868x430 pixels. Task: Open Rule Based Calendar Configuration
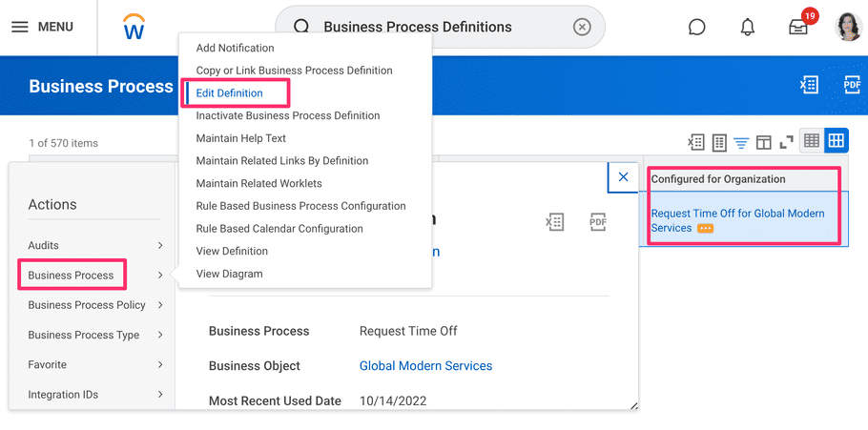click(279, 229)
